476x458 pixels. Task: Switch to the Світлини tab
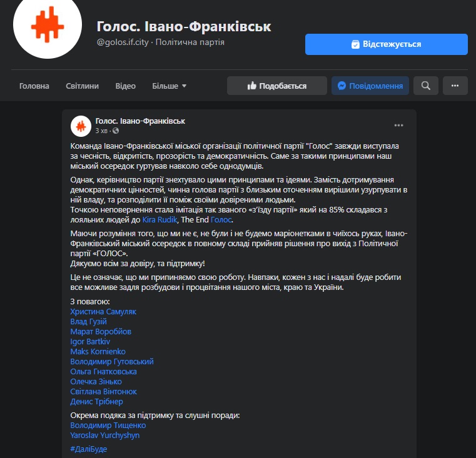point(83,86)
